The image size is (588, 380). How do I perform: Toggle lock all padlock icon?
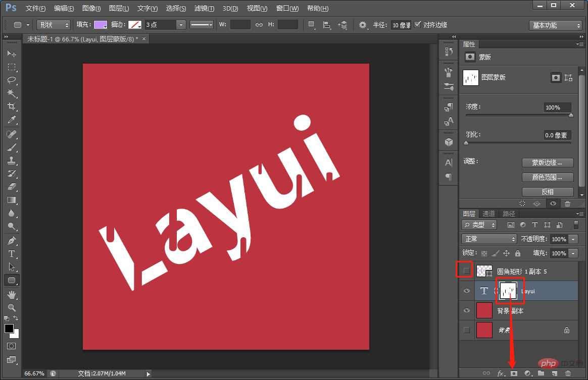point(518,253)
